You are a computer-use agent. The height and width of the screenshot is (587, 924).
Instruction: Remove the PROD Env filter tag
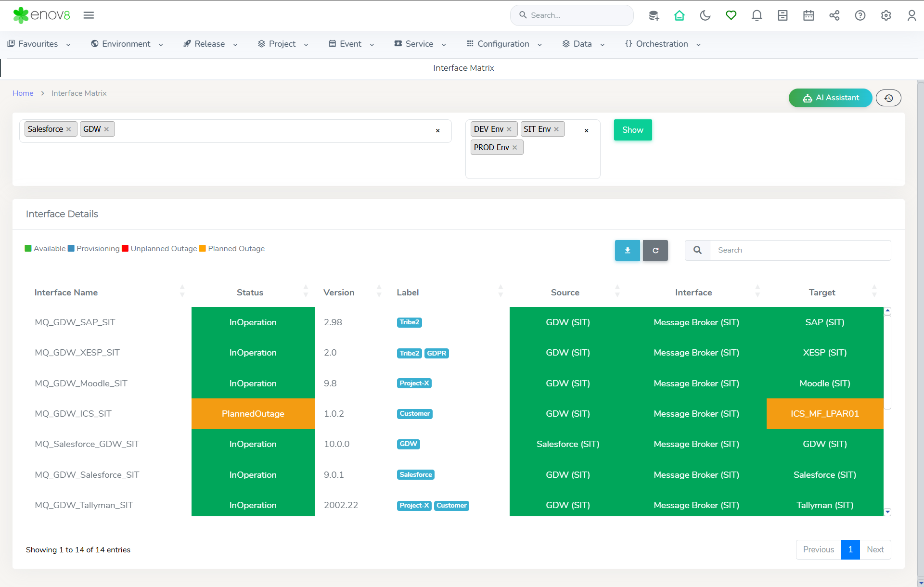coord(515,148)
